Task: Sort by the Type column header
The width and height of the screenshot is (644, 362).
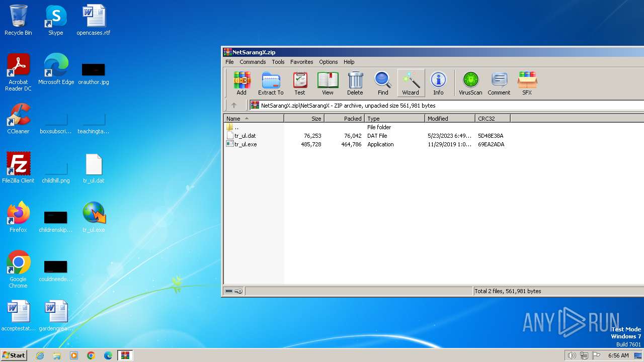Action: (395, 119)
